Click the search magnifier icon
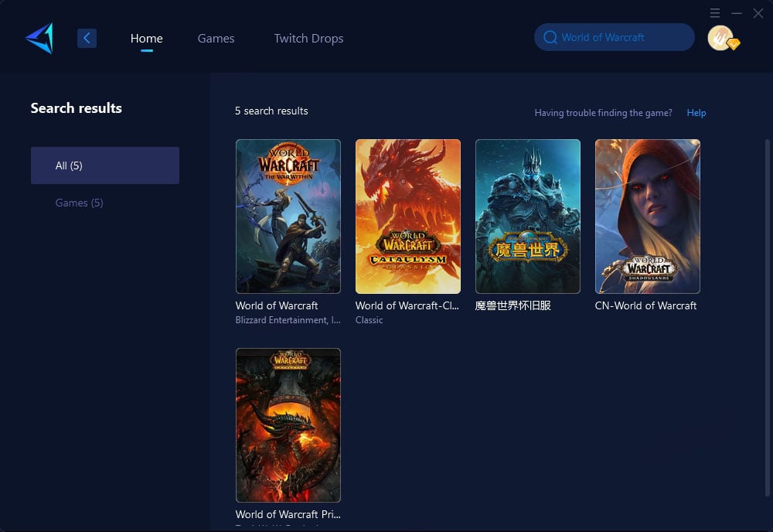Screen dimensions: 773x532 [550, 37]
